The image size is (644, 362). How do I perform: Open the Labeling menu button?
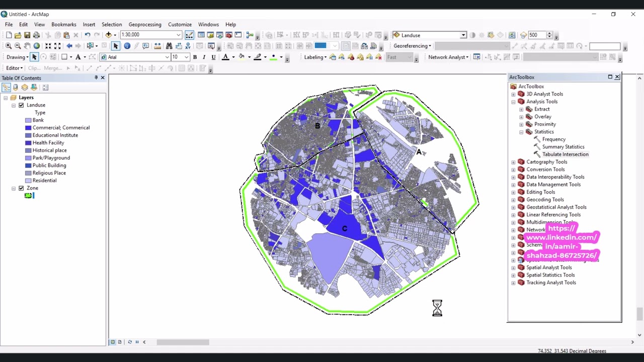tap(315, 57)
